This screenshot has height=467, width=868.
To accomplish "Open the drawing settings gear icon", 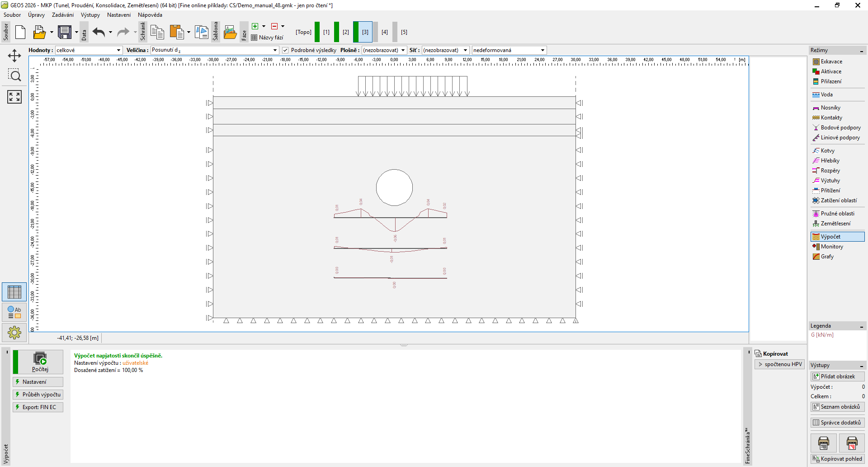I will coord(14,333).
